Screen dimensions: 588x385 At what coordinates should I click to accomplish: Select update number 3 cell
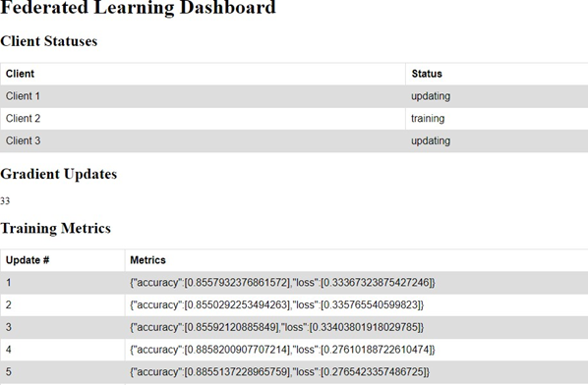pyautogui.click(x=62, y=328)
